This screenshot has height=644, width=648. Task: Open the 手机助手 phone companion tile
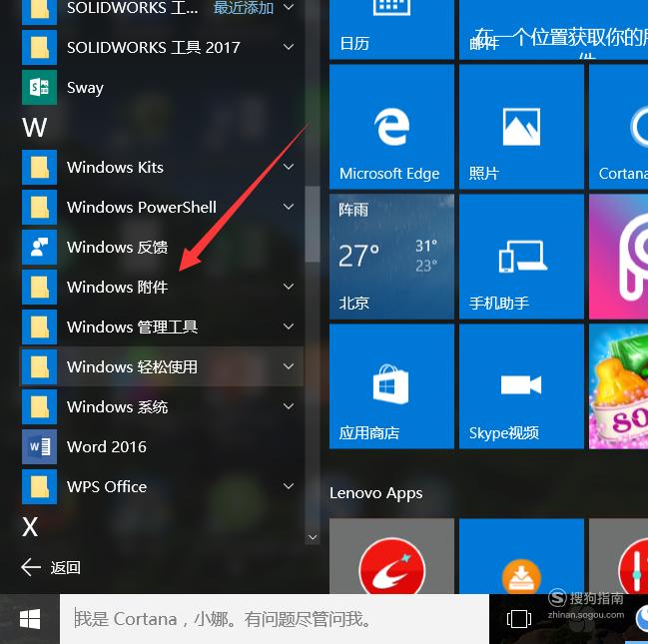[x=521, y=257]
